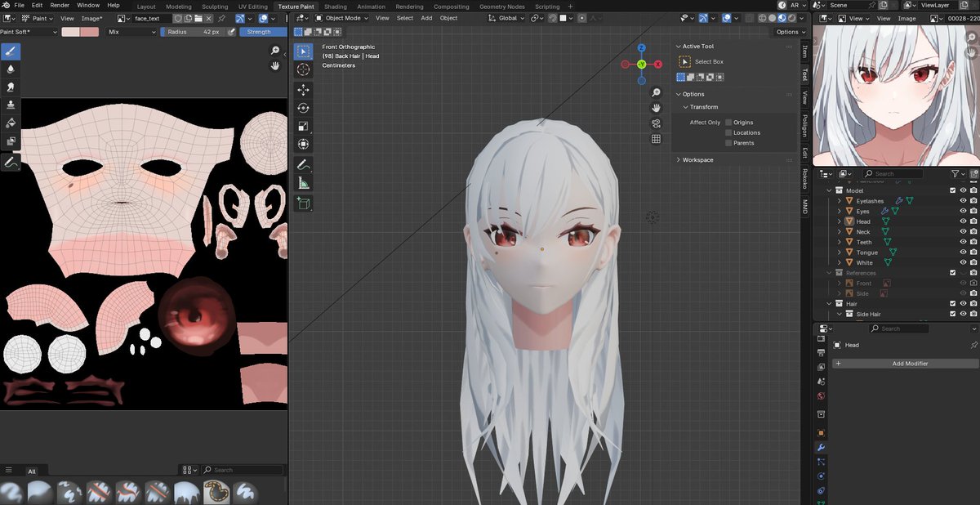This screenshot has height=505, width=980.
Task: Click the primary light pink color swatch
Action: (71, 32)
